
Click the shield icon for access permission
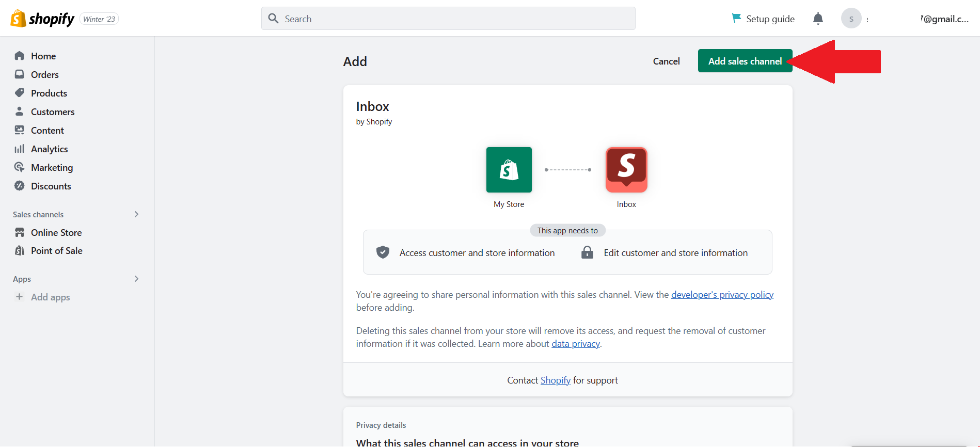[383, 252]
